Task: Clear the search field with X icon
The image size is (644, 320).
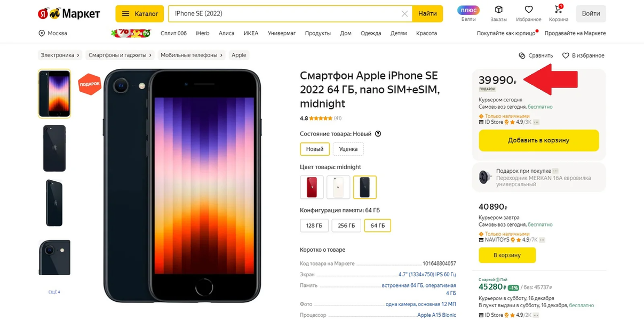Action: coord(404,14)
